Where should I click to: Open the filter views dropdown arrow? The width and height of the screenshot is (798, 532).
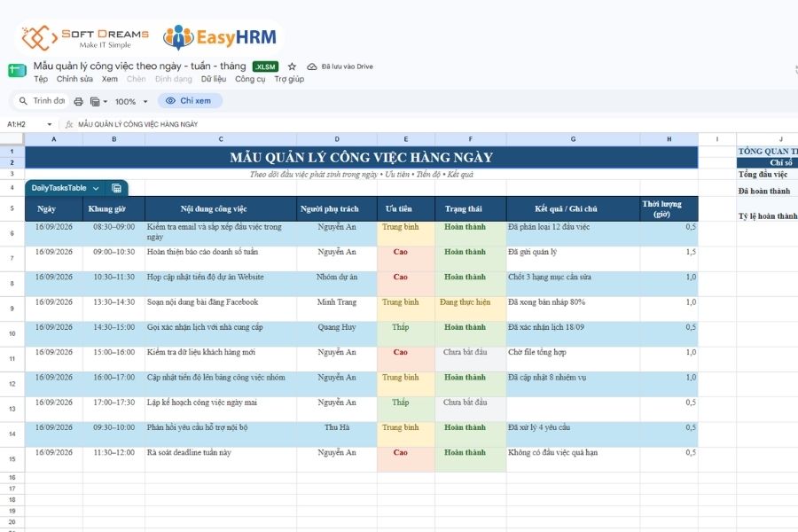tap(106, 101)
